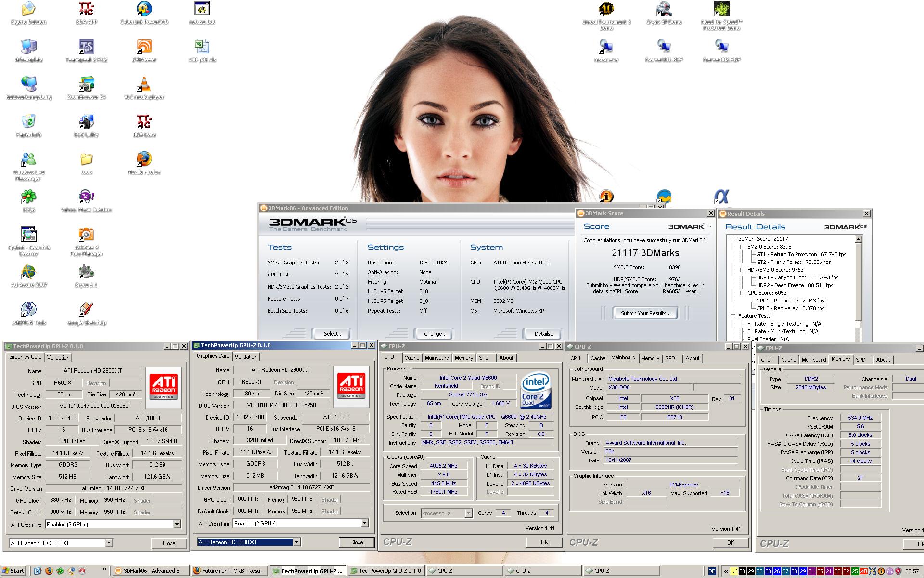Open the GPU selector dropdown in the left GPU-Z window
This screenshot has width=924, height=578.
(109, 543)
